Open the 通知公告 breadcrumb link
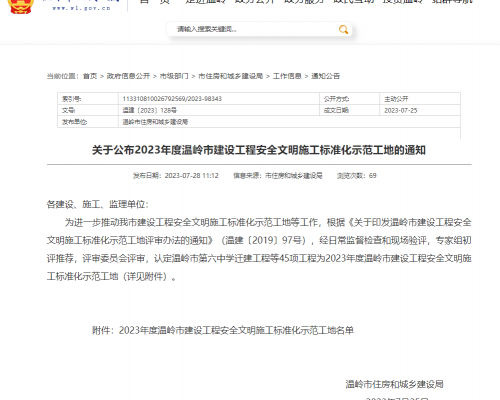 325,76
